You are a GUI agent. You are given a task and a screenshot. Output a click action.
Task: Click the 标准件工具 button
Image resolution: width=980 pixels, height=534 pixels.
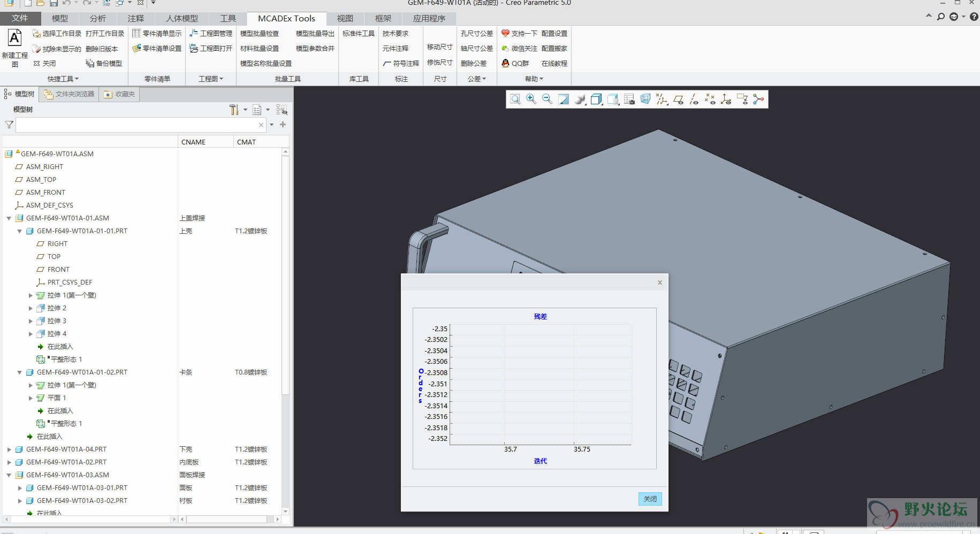(359, 34)
